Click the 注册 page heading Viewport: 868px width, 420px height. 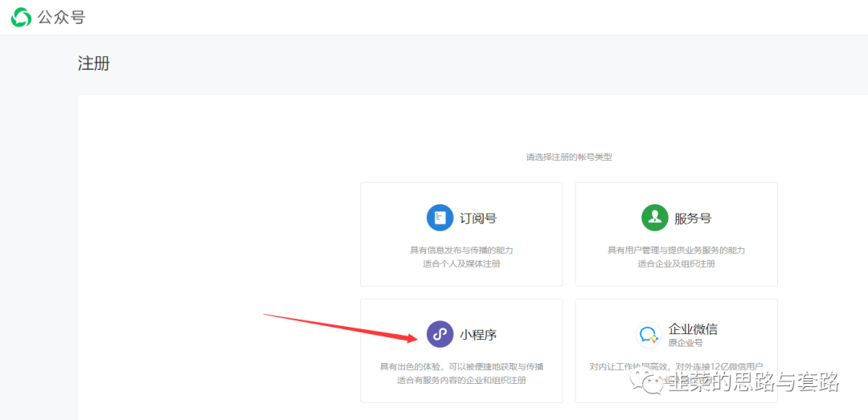pos(93,63)
